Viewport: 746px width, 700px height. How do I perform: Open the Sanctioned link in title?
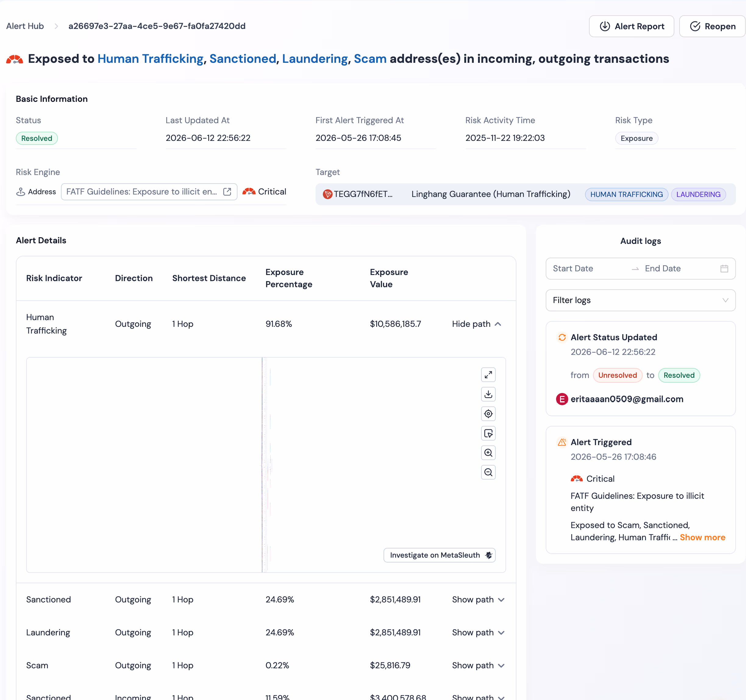242,59
